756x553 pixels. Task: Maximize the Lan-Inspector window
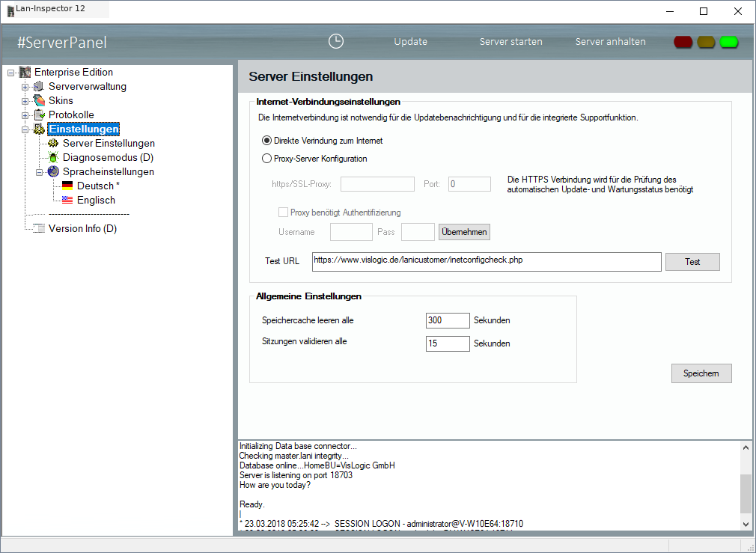704,11
